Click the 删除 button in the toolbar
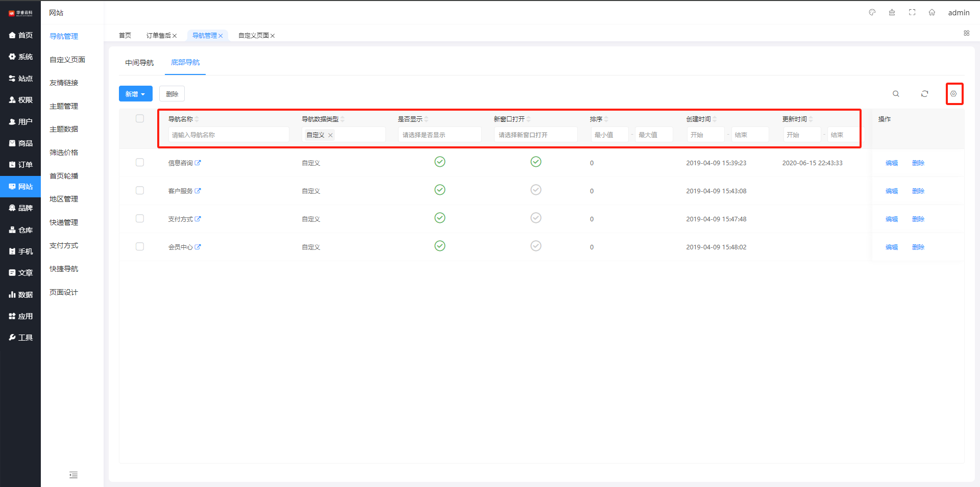The image size is (980, 487). click(172, 94)
